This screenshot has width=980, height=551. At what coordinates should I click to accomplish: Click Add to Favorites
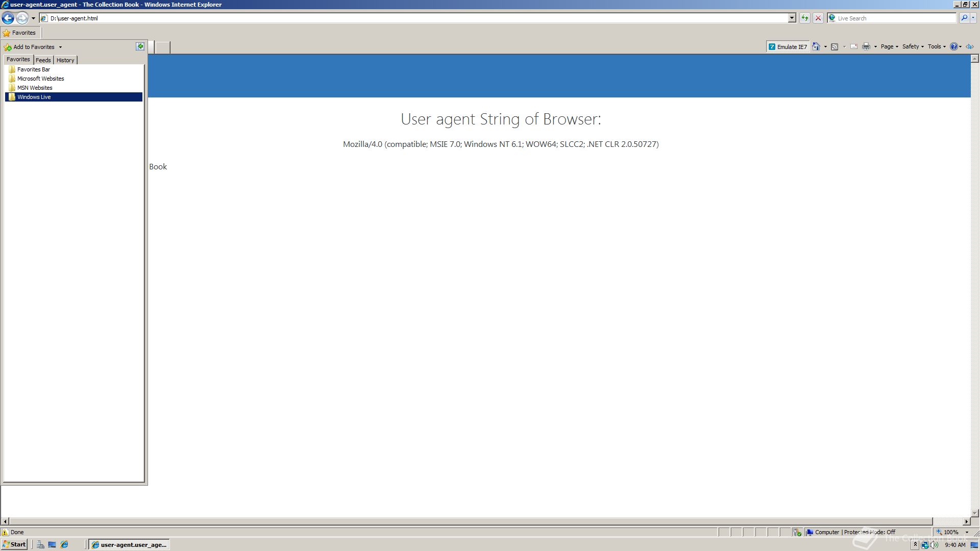pos(30,47)
